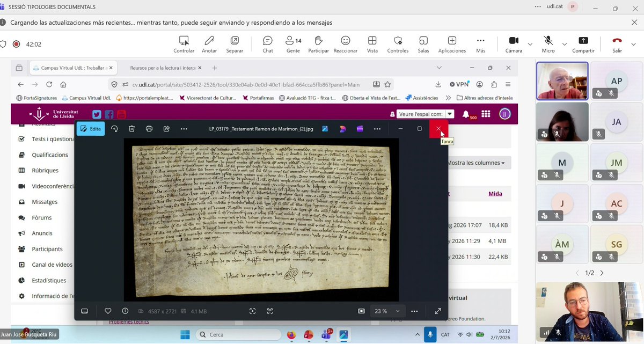Viewport: 644px width, 344px height.
Task: Open the Teams Chat panel
Action: pyautogui.click(x=268, y=45)
